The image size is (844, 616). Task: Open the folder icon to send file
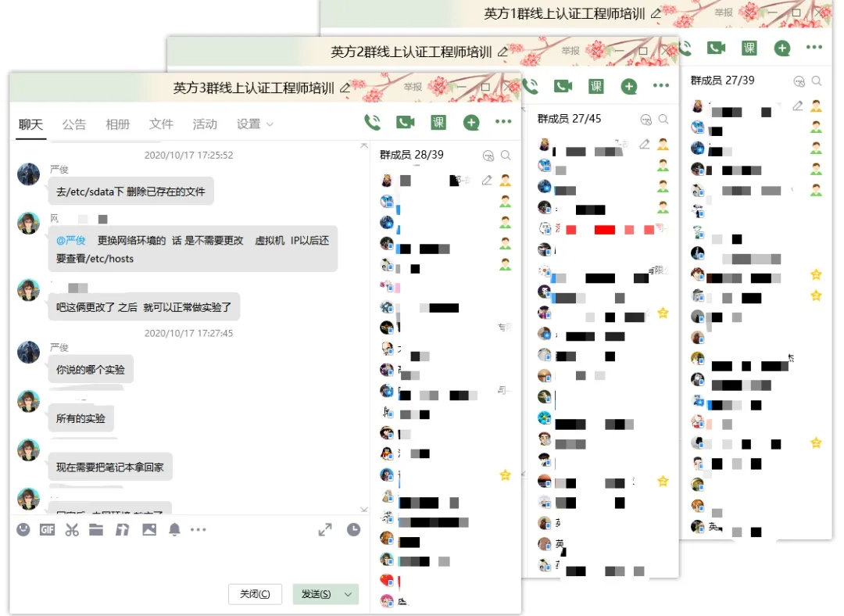click(96, 529)
